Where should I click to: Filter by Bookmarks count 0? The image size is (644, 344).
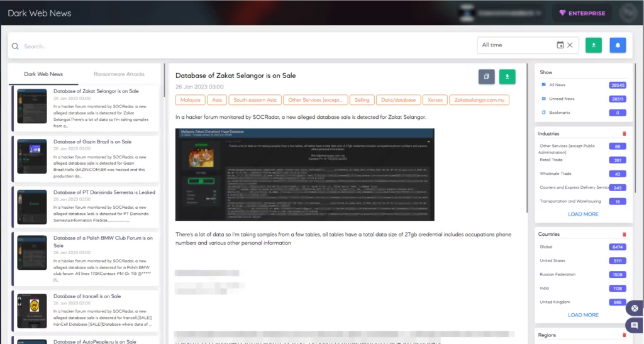618,113
